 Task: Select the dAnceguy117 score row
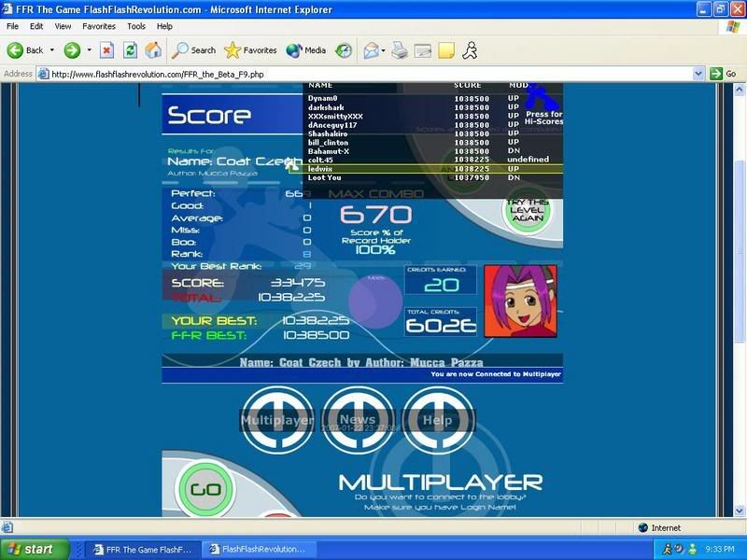(433, 125)
